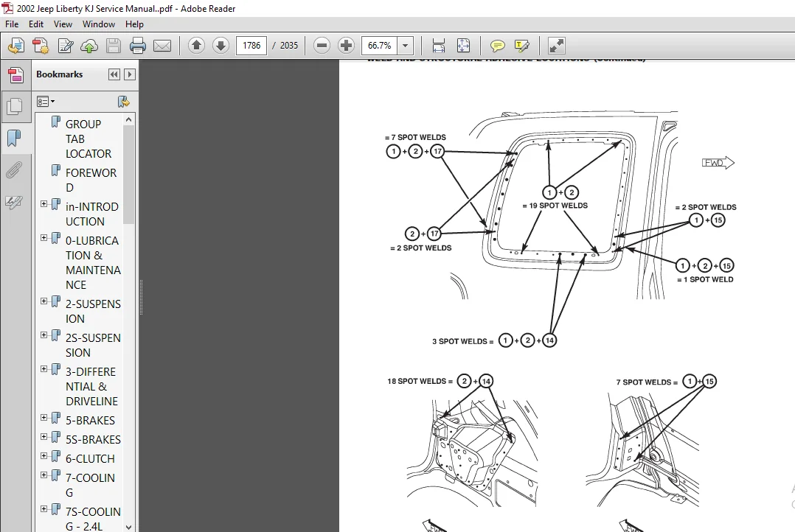Image resolution: width=795 pixels, height=532 pixels.
Task: Click the '= 1 SPOT WELD' label
Action: coord(705,280)
